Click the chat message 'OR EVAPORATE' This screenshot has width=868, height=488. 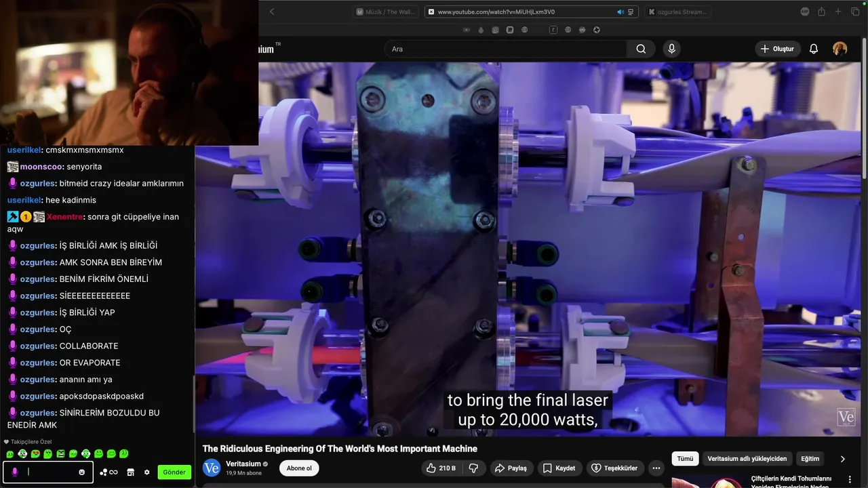[90, 363]
